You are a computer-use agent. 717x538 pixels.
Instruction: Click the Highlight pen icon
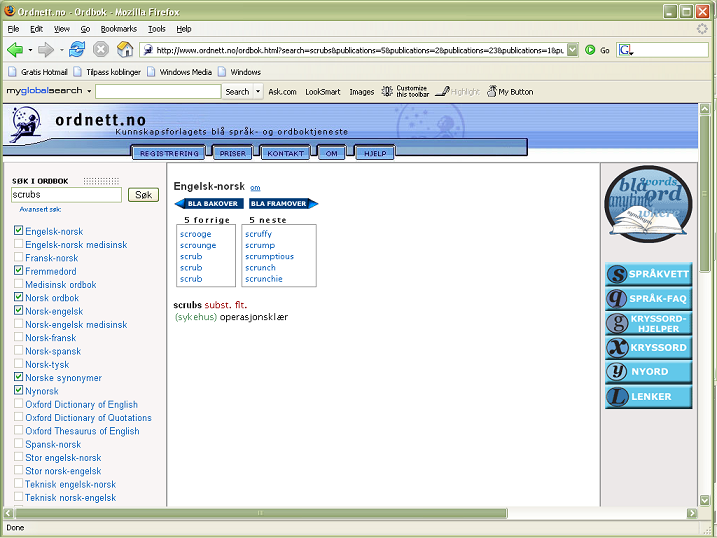point(442,91)
